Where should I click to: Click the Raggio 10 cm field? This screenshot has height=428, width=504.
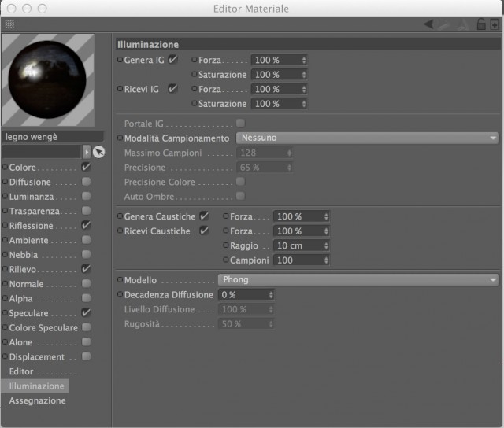[301, 245]
